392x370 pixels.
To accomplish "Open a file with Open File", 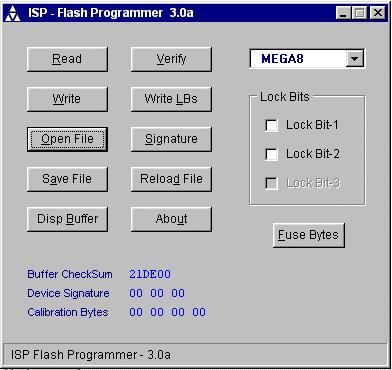I will click(67, 139).
